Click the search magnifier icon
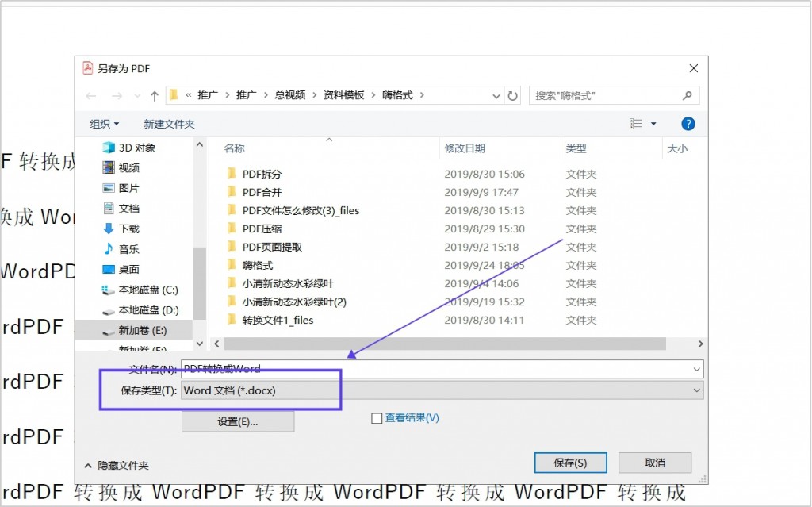 (687, 95)
